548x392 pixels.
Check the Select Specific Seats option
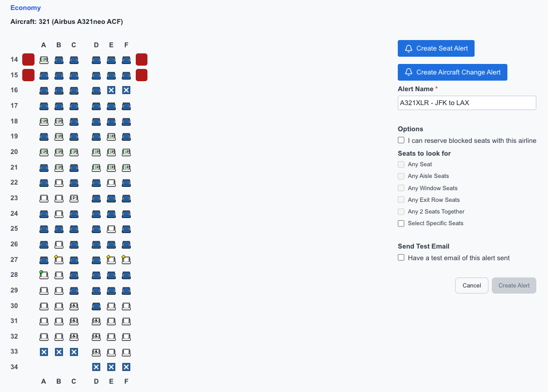click(x=401, y=223)
